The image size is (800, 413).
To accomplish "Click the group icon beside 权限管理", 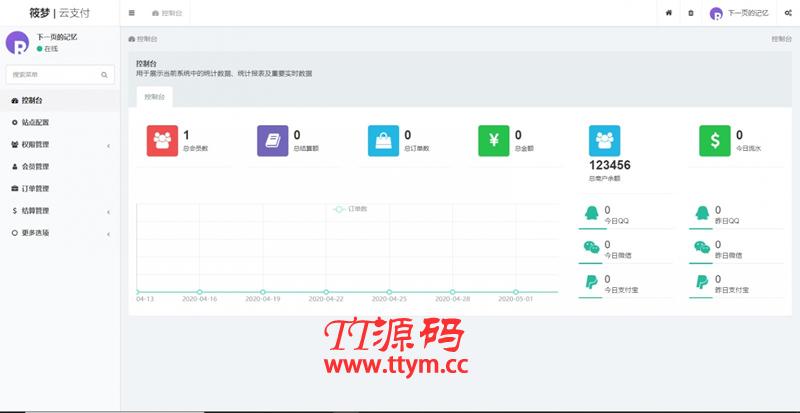I will [x=14, y=144].
